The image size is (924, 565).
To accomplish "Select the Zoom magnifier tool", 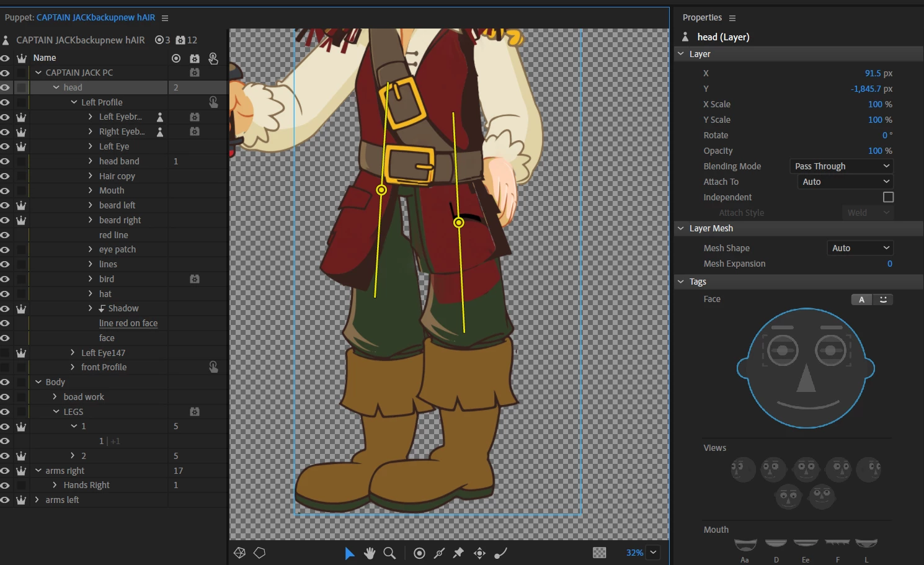I will pos(389,553).
